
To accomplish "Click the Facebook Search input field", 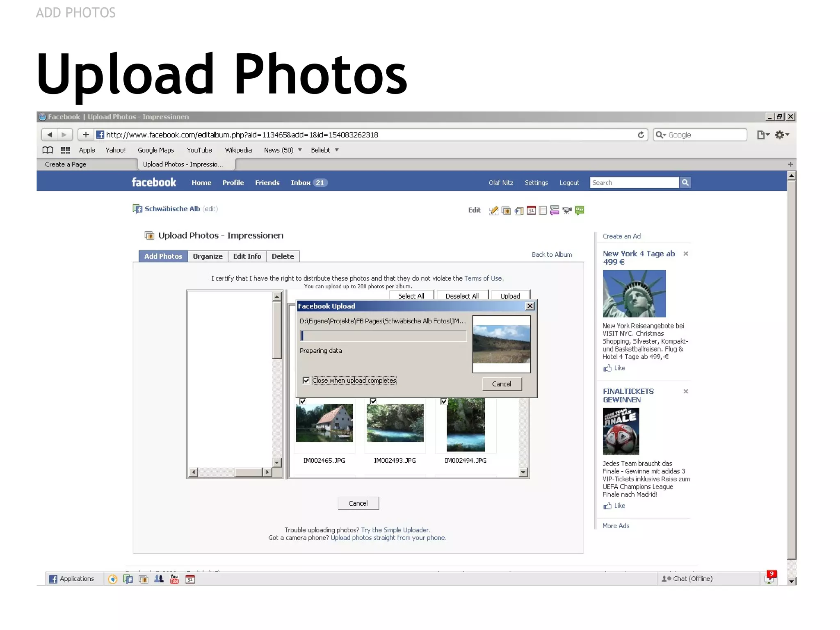I will [x=634, y=183].
